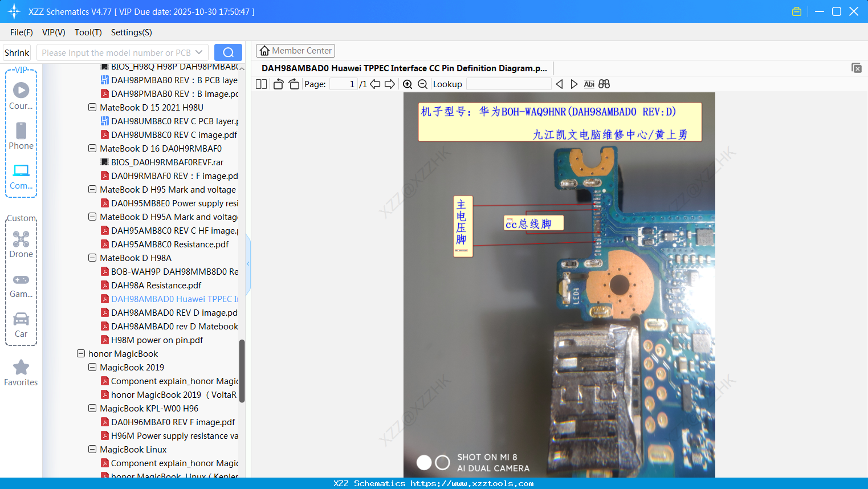Collapse the MateBook D 15 2021 H98U node
Screen dimensions: 868x489
point(92,107)
